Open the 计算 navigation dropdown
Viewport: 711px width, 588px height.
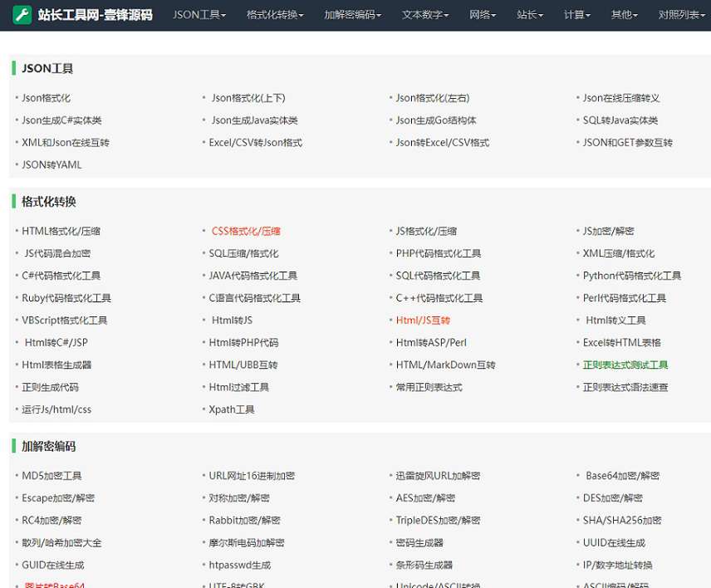[x=576, y=15]
